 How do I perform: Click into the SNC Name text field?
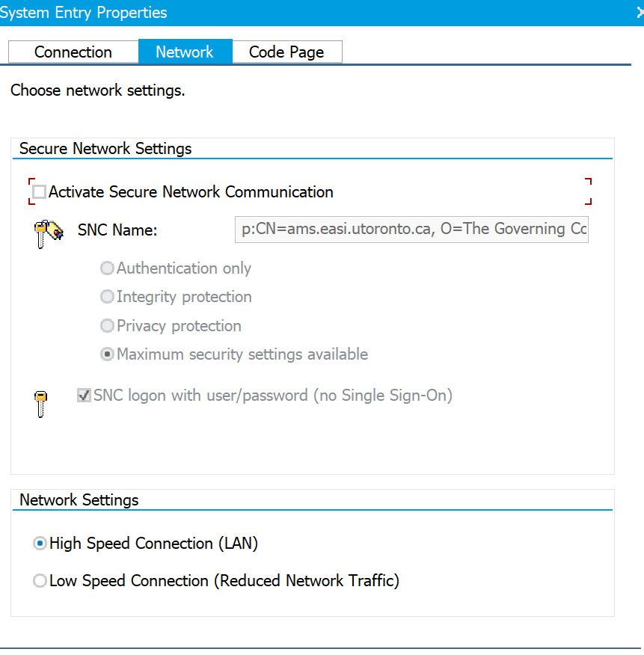(411, 229)
